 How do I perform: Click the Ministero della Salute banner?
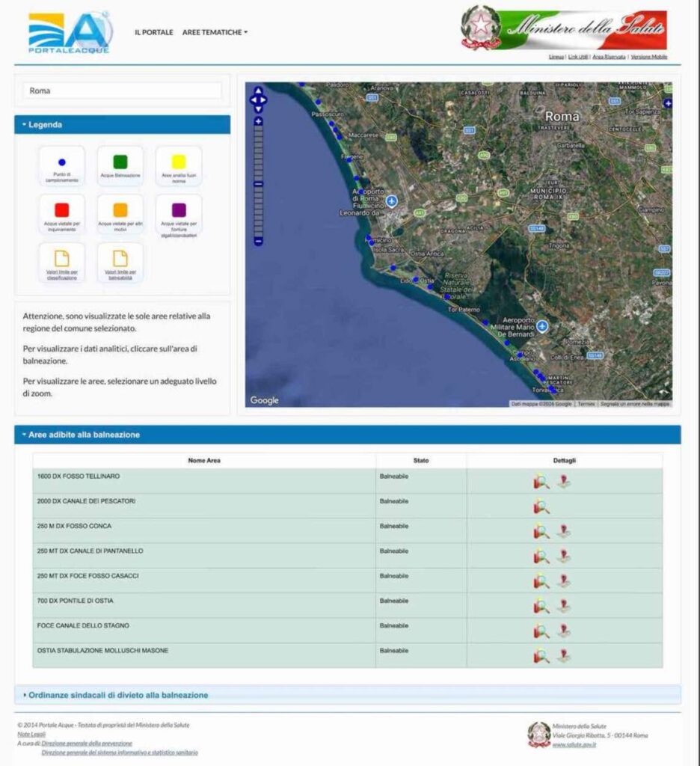pyautogui.click(x=564, y=28)
